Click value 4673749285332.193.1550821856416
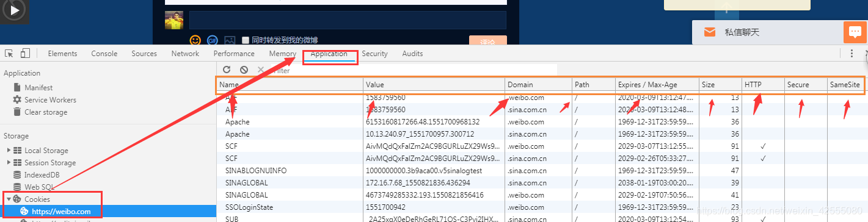The height and width of the screenshot is (222, 868). 425,195
